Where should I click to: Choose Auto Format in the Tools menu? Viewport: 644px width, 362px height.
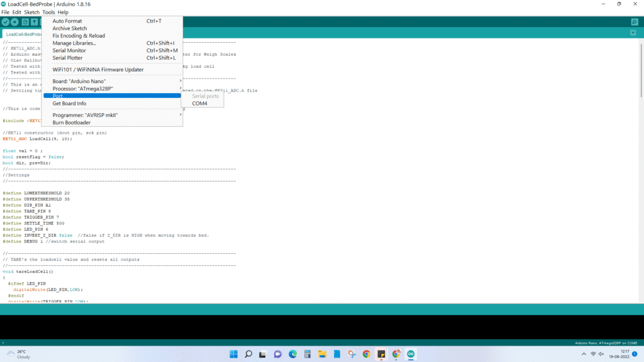[67, 21]
